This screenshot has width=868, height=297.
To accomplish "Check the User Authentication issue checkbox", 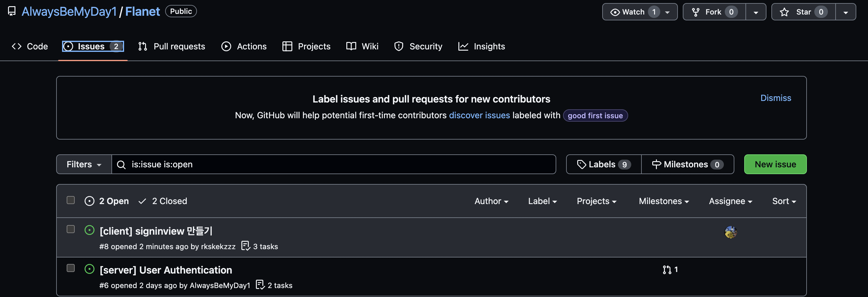I will click(x=71, y=268).
